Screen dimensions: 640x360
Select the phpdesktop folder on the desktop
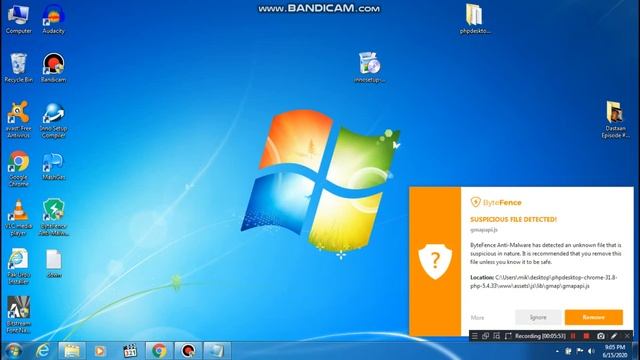point(474,19)
